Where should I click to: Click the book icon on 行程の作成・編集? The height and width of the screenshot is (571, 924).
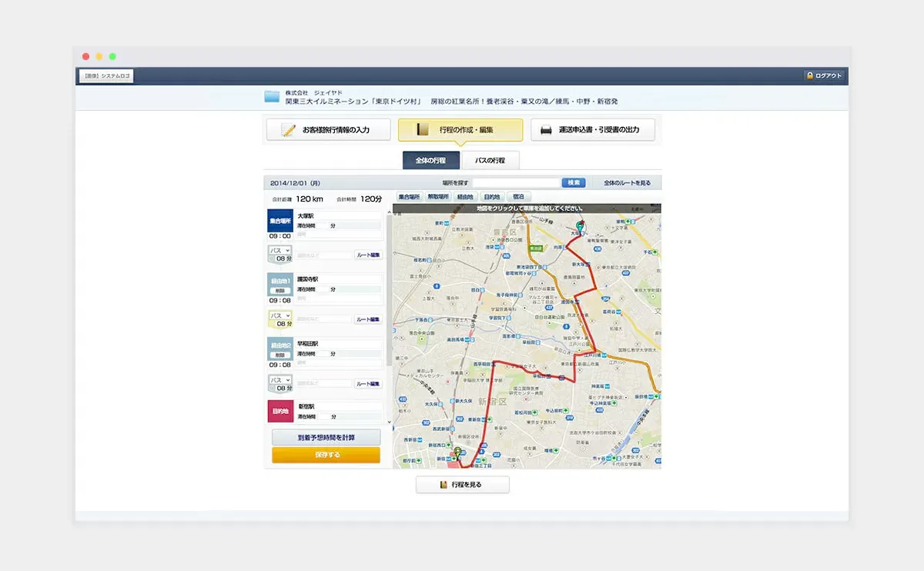click(x=422, y=130)
